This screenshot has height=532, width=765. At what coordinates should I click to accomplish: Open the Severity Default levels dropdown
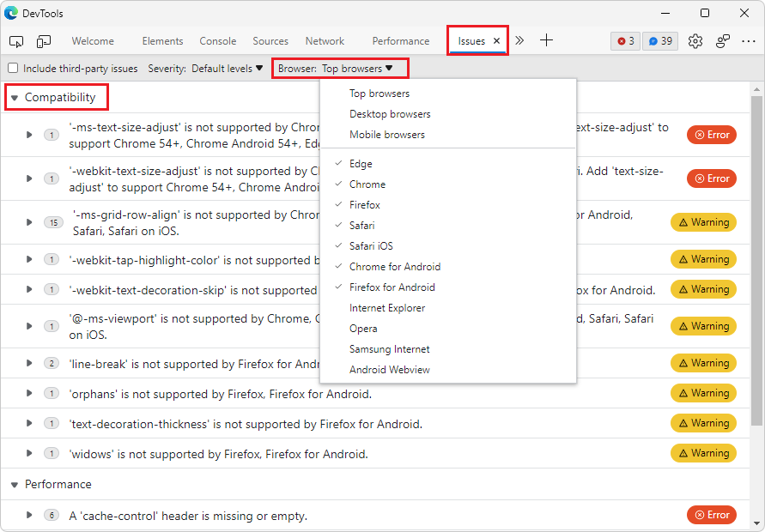[x=227, y=68]
